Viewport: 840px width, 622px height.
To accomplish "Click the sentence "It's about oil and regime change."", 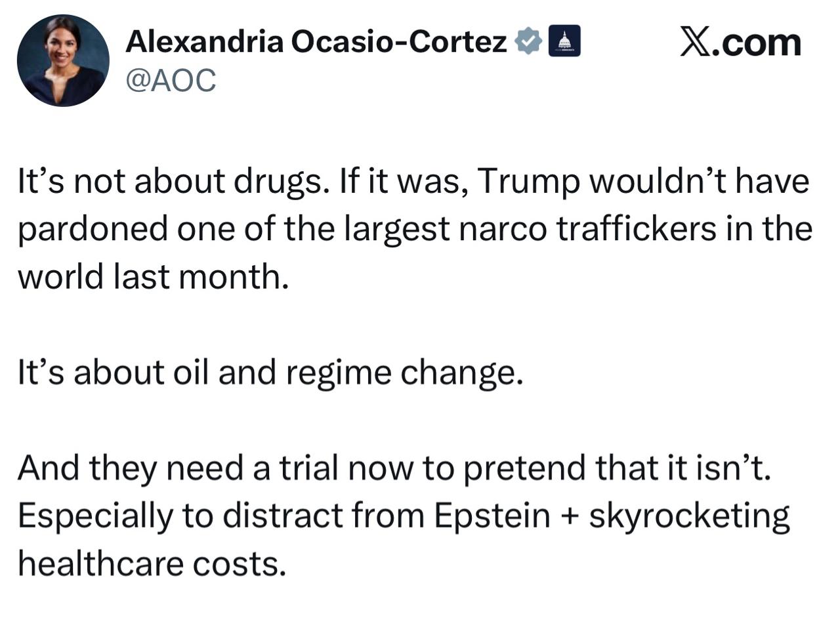I will click(270, 373).
